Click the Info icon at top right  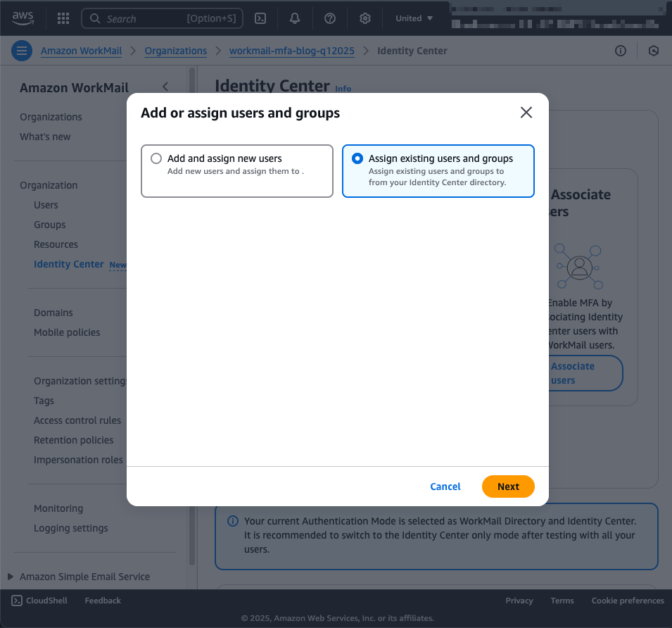[620, 51]
